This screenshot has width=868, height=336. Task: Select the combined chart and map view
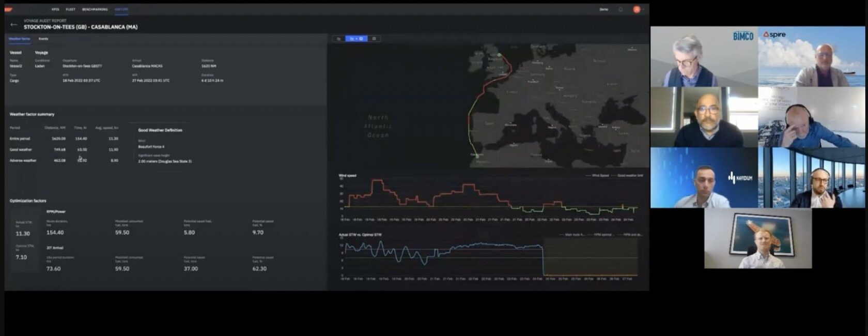357,39
